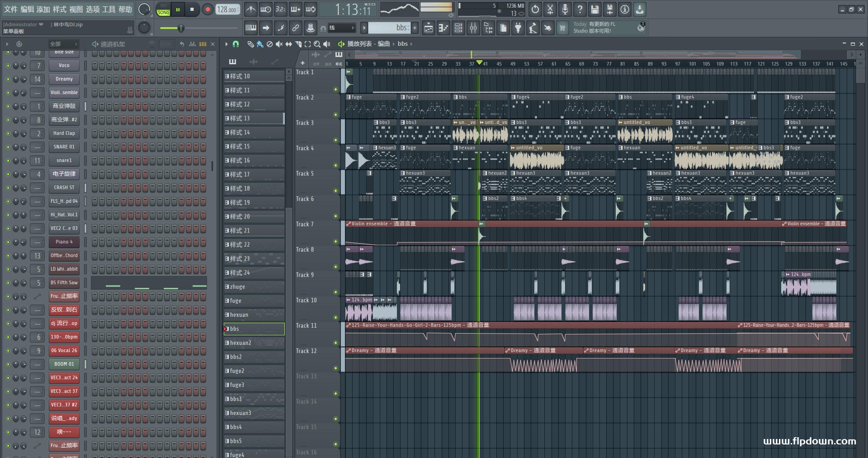868x458 pixels.
Task: Click the link-chain multilink icon
Action: click(296, 28)
